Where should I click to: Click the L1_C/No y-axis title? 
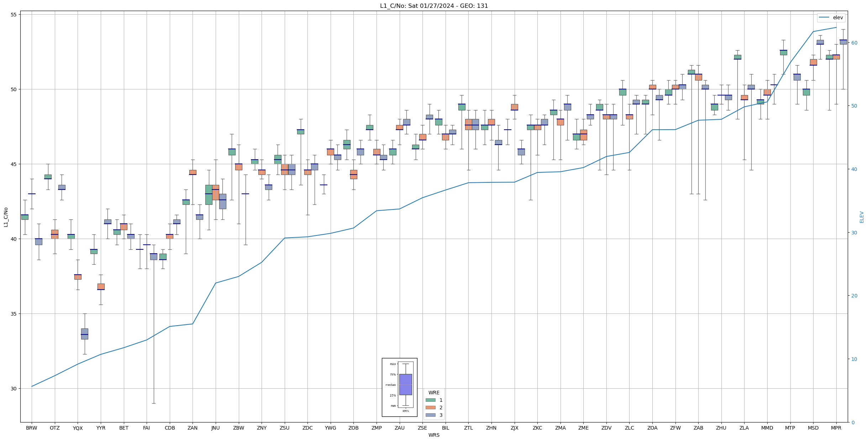(6, 217)
